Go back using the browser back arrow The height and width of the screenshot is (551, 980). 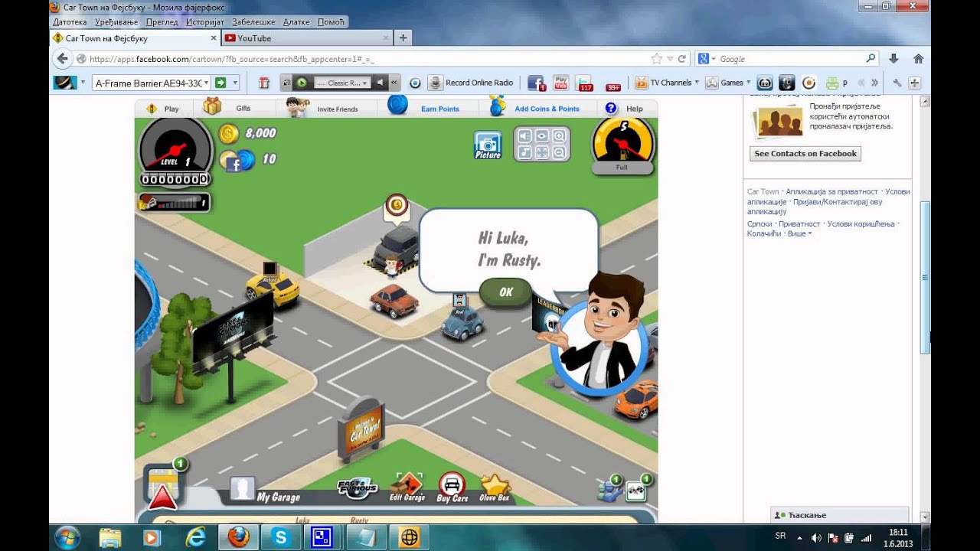tap(63, 59)
